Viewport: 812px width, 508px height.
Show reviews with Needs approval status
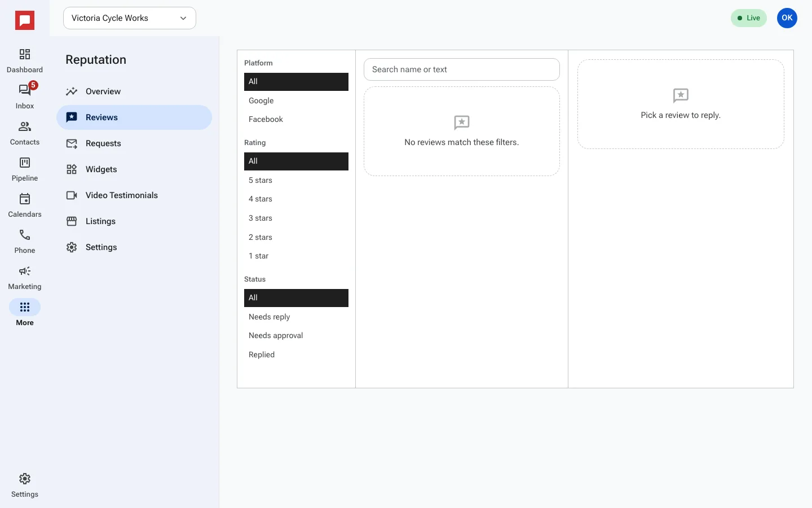[x=296, y=336]
